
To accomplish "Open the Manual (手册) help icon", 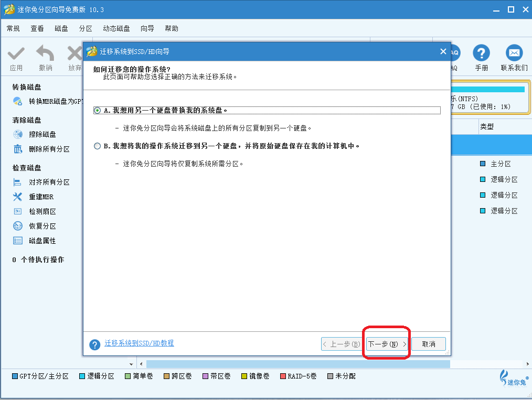I will point(481,53).
